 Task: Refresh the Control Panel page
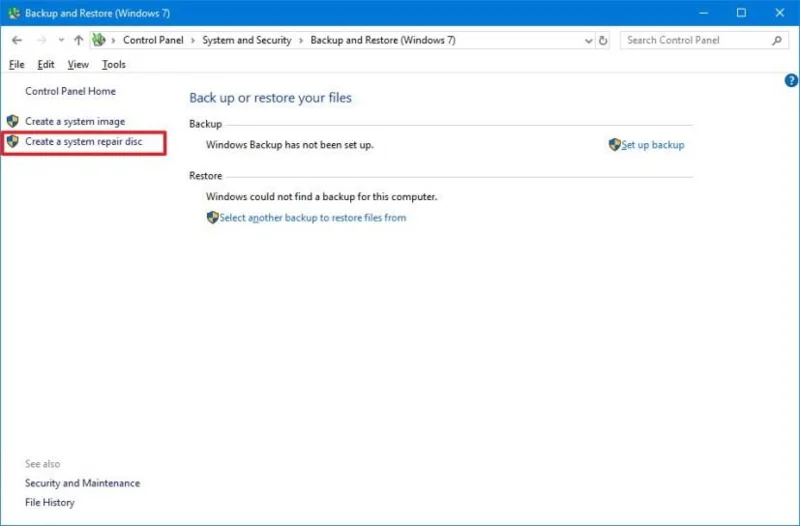pyautogui.click(x=603, y=40)
